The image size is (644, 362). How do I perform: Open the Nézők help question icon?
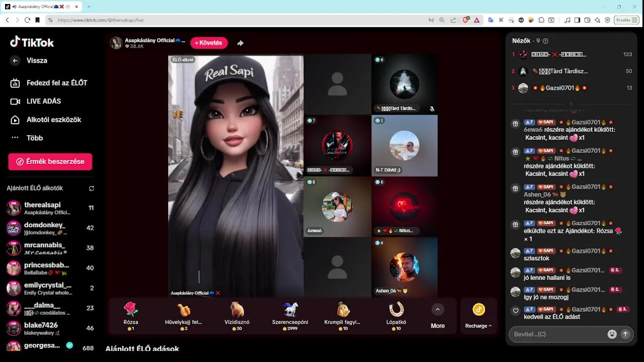[x=545, y=41]
